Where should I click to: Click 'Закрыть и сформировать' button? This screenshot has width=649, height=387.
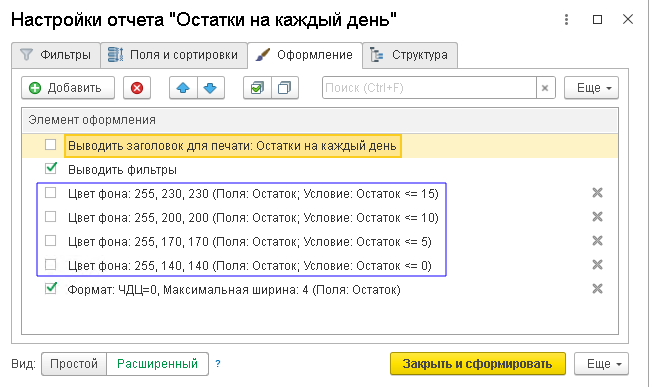[478, 364]
